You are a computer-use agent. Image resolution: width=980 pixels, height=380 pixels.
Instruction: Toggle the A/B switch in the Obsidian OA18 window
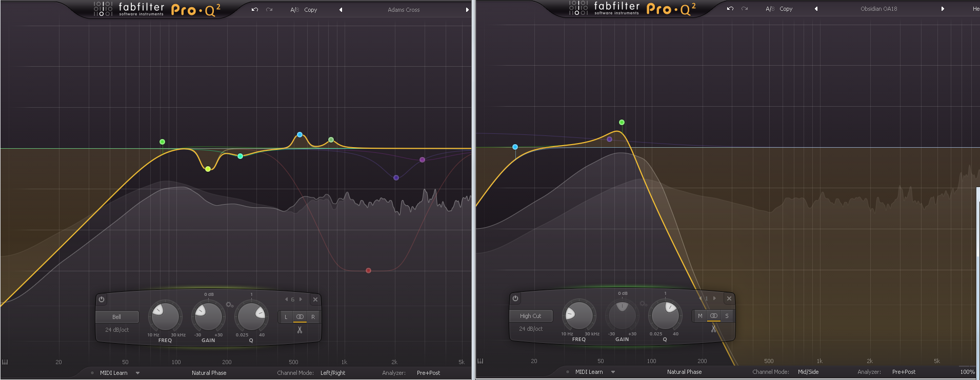[770, 9]
